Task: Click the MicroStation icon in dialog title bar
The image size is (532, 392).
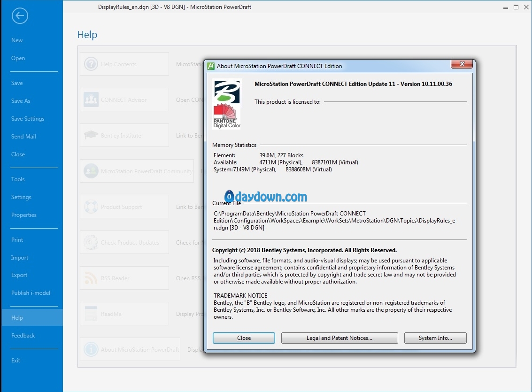Action: pyautogui.click(x=211, y=66)
